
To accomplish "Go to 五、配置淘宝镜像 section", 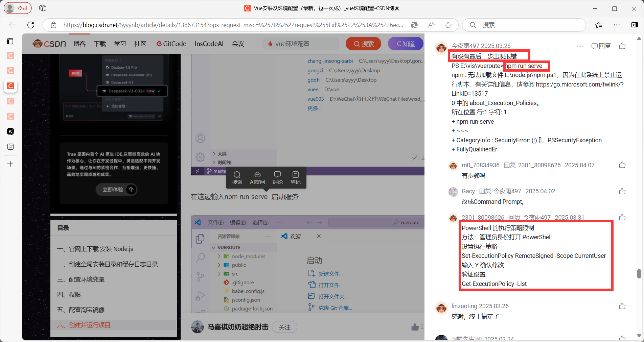I will pos(81,310).
